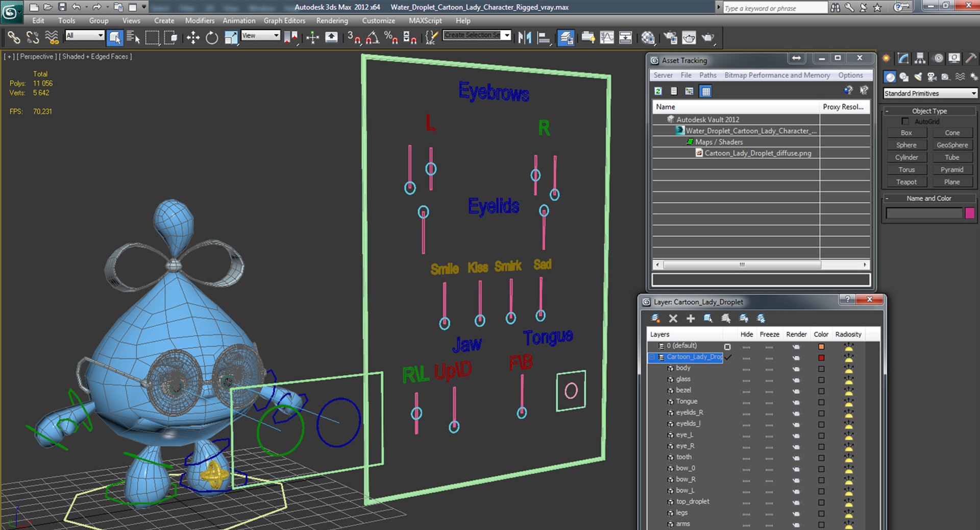980x530 pixels.
Task: Toggle the Percent Snap tool
Action: (391, 37)
